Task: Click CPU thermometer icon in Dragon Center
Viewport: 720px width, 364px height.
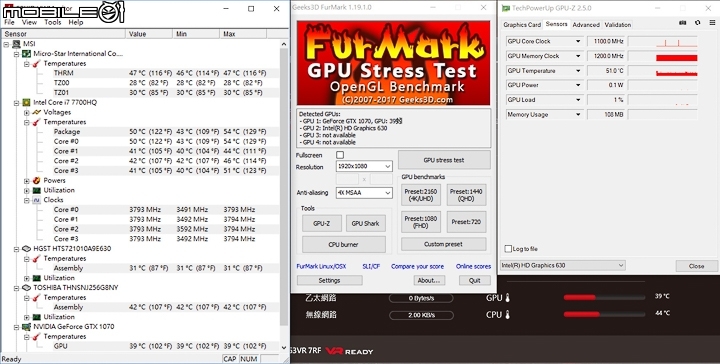Action: tap(507, 315)
